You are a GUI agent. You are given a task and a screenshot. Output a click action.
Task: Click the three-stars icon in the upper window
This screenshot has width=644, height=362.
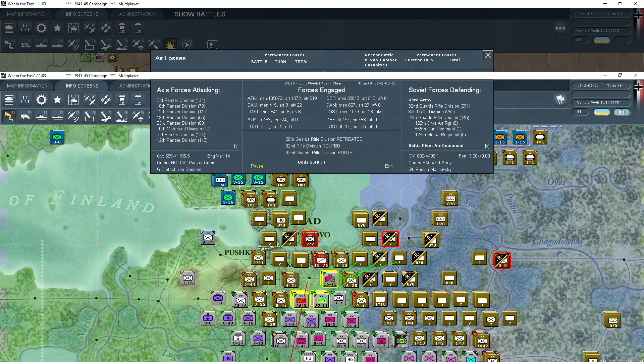(x=560, y=28)
